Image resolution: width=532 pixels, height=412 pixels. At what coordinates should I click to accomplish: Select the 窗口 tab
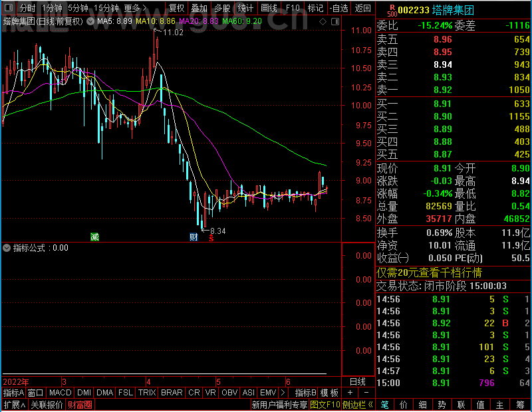(36, 393)
